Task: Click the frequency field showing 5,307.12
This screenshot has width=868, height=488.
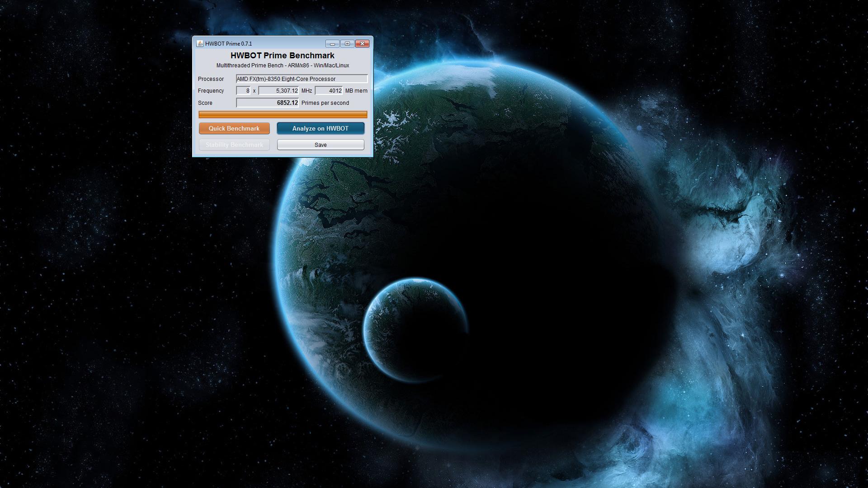Action: (x=278, y=91)
